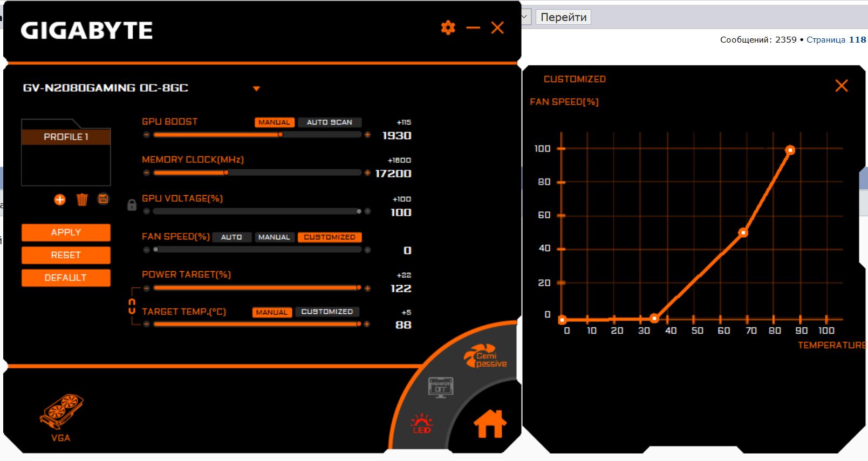Viewport: 868px width, 461px height.
Task: Select GPU Boost Manual mode
Action: point(275,122)
